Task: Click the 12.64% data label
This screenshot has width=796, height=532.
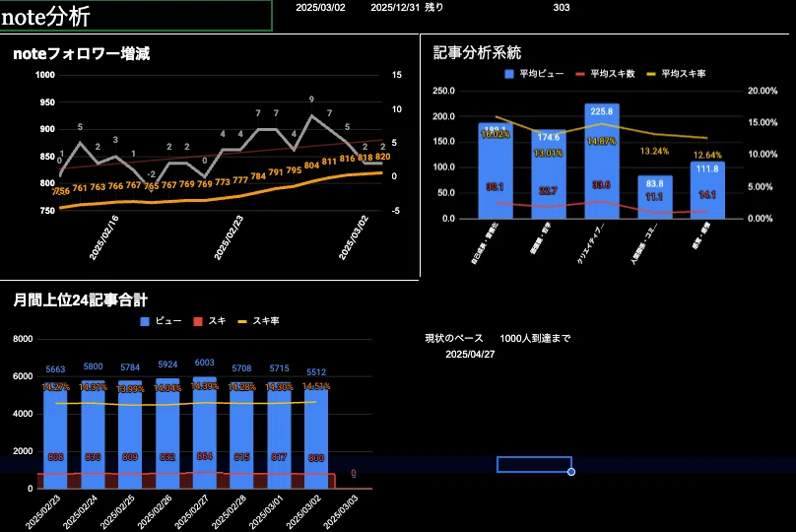Action: click(707, 155)
